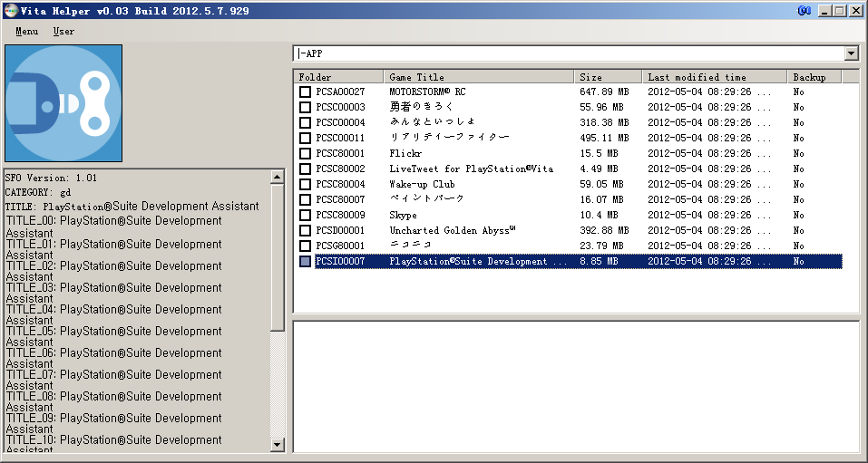Click folder name PCSG80001

tap(340, 246)
